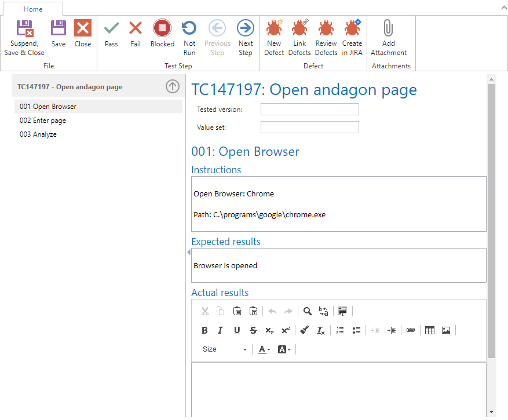Image resolution: width=508 pixels, height=420 pixels.
Task: Select step 002 Enter page
Action: click(x=43, y=120)
